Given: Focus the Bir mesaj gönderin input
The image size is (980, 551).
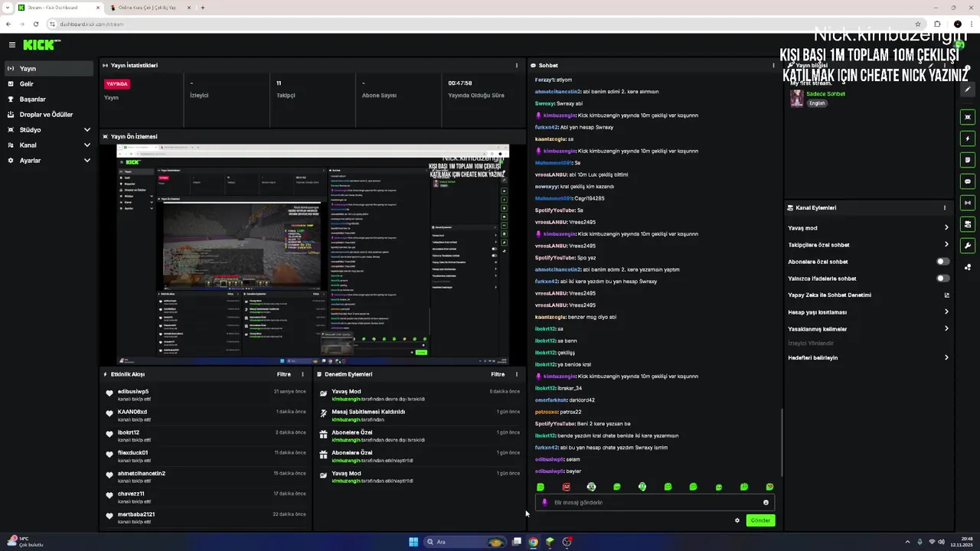Looking at the screenshot, I should (655, 503).
